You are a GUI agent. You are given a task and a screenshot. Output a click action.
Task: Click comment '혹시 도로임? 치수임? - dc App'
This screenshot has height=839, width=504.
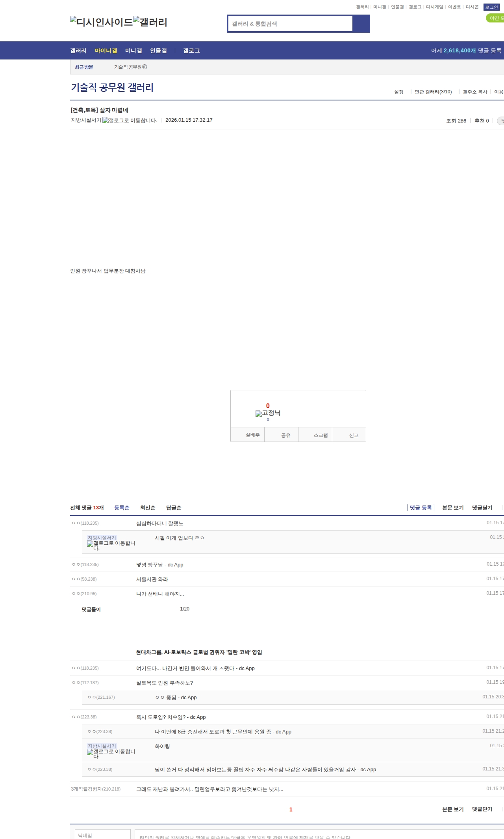pos(171,717)
